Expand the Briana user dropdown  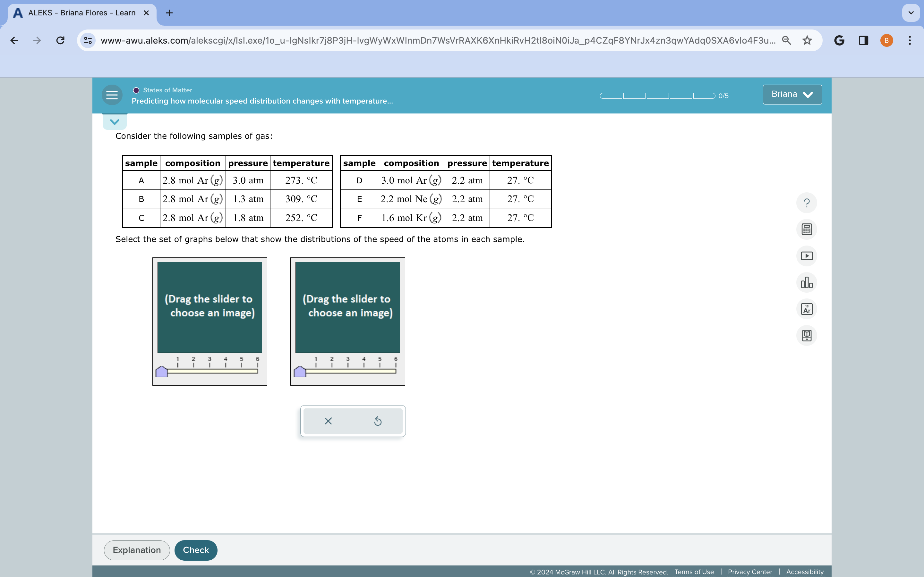[x=792, y=94]
